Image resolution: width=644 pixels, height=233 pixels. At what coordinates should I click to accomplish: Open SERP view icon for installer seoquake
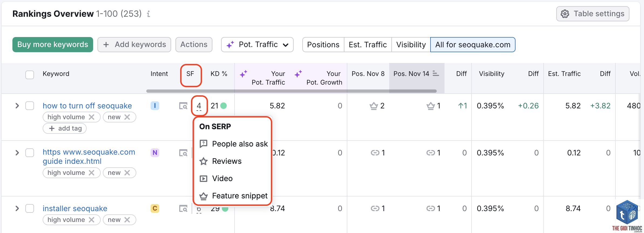click(x=183, y=208)
